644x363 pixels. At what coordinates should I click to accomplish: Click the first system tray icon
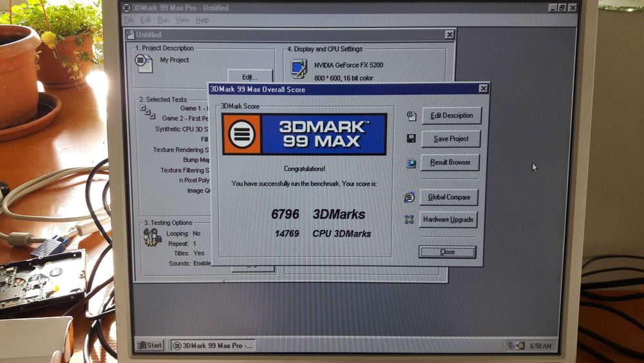pos(511,346)
